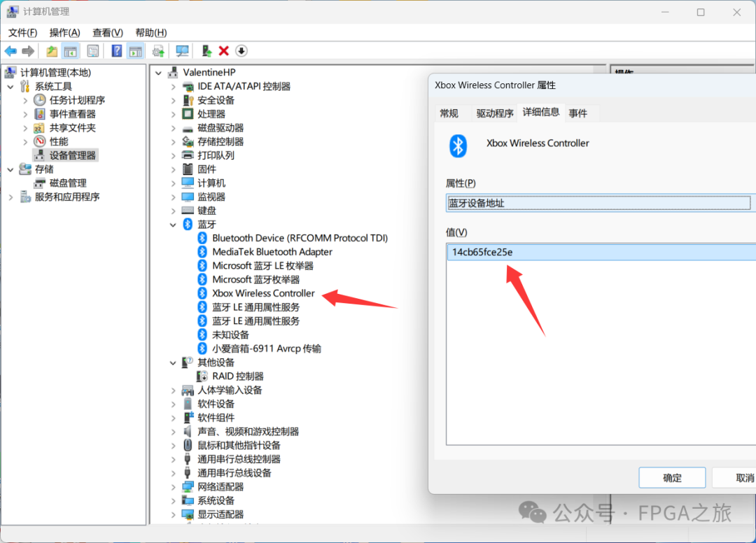
Task: Select the 显示适配器 category
Action: point(220,514)
